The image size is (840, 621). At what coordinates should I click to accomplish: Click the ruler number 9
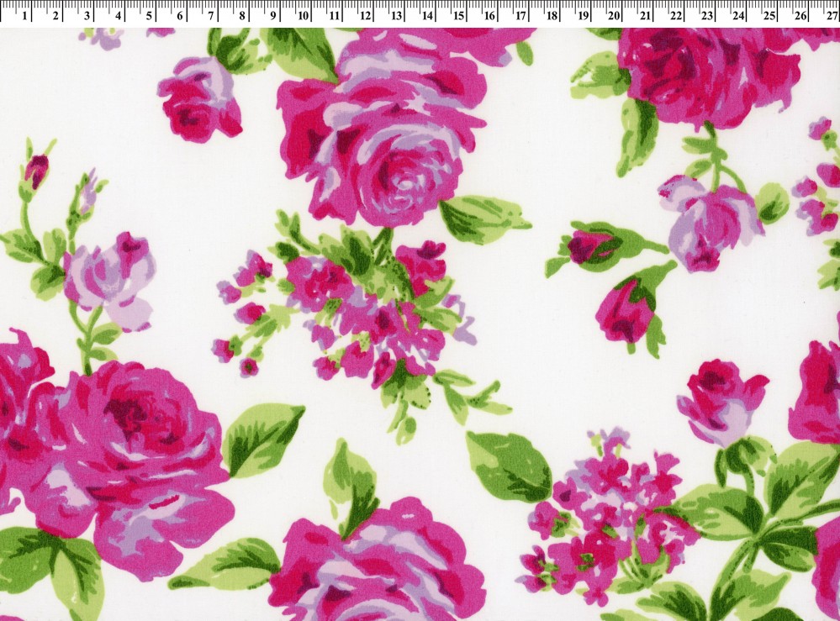pos(273,15)
